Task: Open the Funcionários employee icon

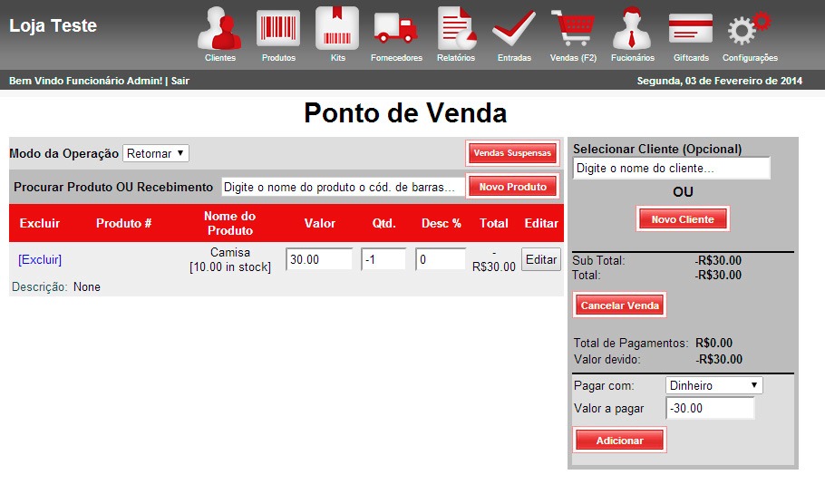Action: [632, 29]
